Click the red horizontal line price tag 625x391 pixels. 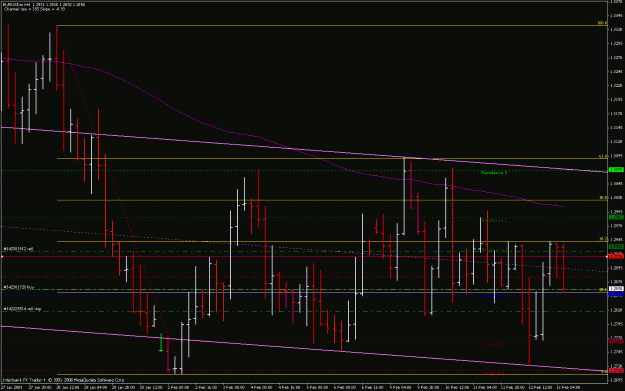[616, 256]
